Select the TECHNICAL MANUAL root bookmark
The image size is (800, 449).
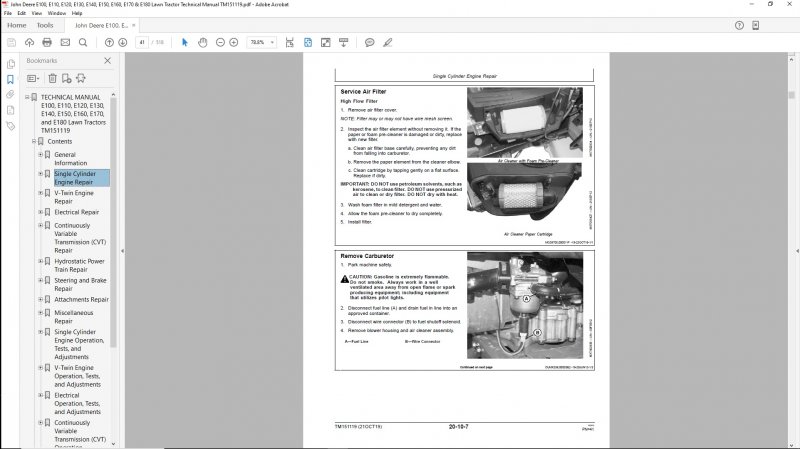(73, 114)
